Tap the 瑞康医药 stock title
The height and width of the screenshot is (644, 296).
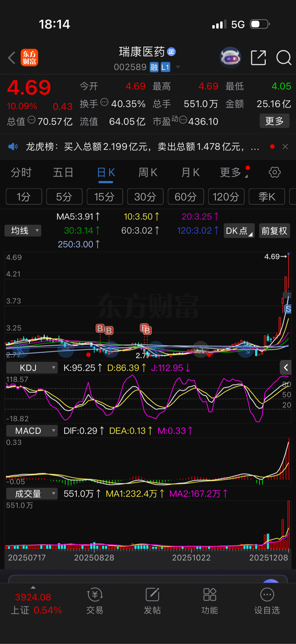142,51
